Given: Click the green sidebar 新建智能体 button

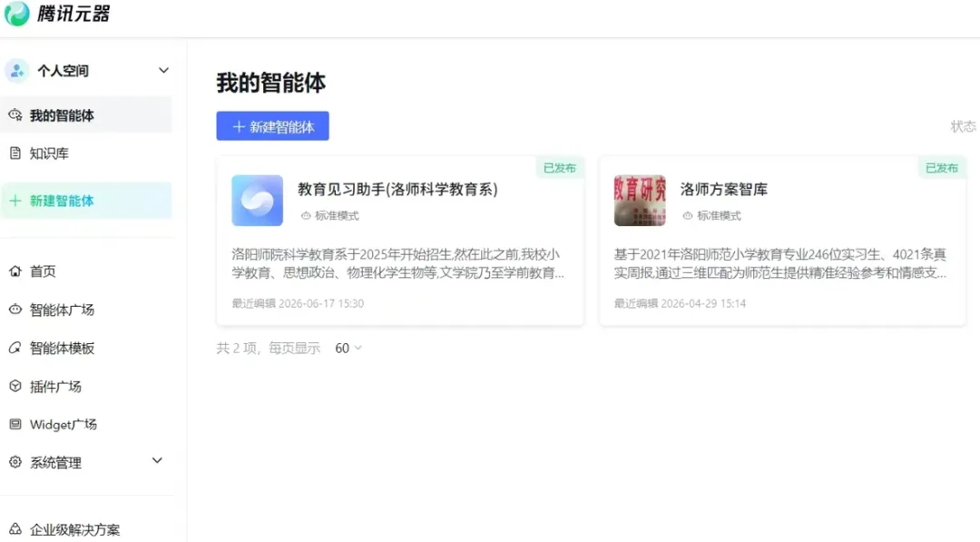Looking at the screenshot, I should [x=86, y=201].
